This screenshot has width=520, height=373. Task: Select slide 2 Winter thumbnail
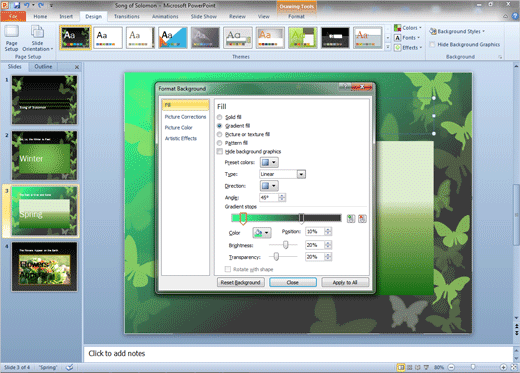pos(44,155)
